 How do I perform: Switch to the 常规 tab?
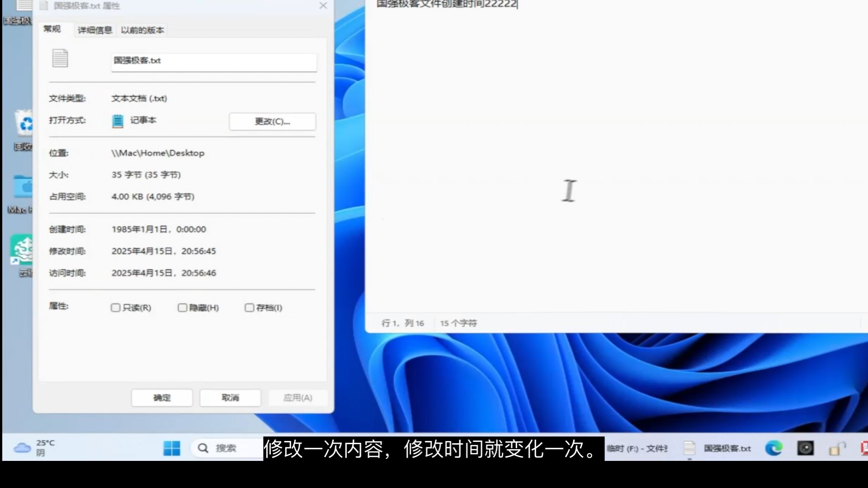pos(52,29)
